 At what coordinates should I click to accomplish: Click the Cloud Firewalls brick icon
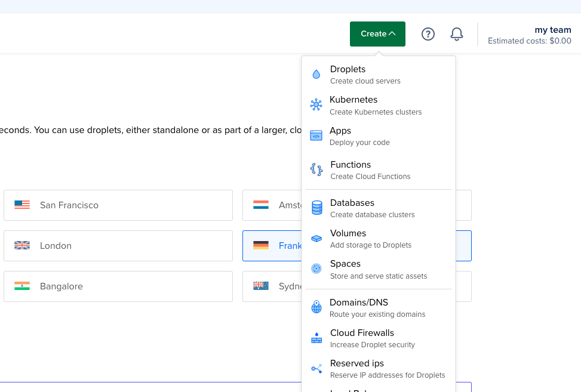[316, 338]
